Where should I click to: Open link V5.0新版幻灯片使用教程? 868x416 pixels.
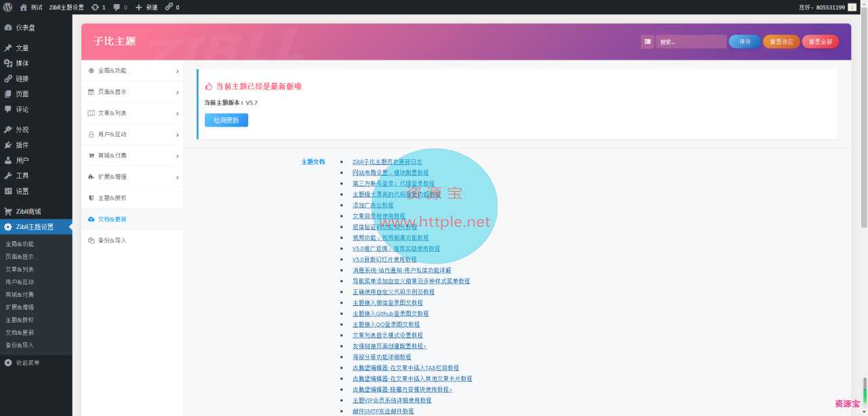click(x=384, y=259)
